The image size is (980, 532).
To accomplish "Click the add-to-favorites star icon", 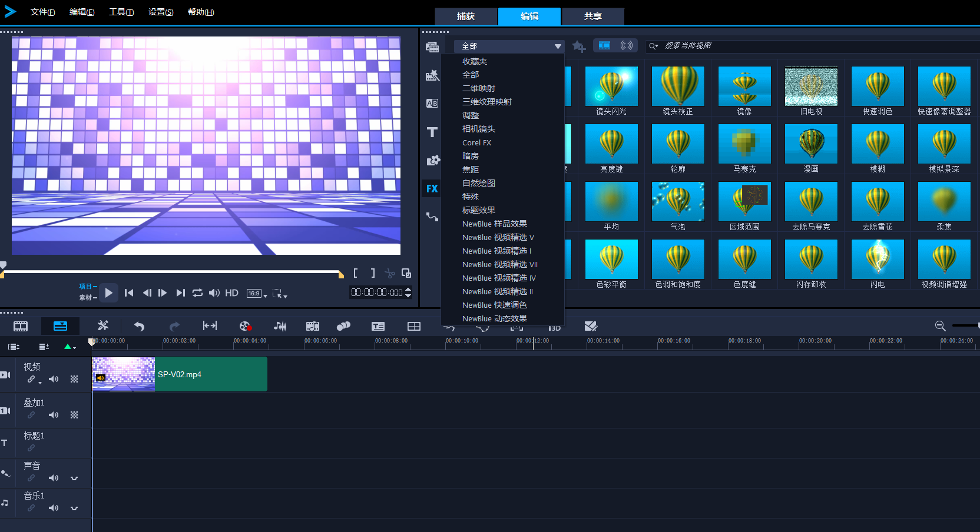I will pyautogui.click(x=579, y=46).
